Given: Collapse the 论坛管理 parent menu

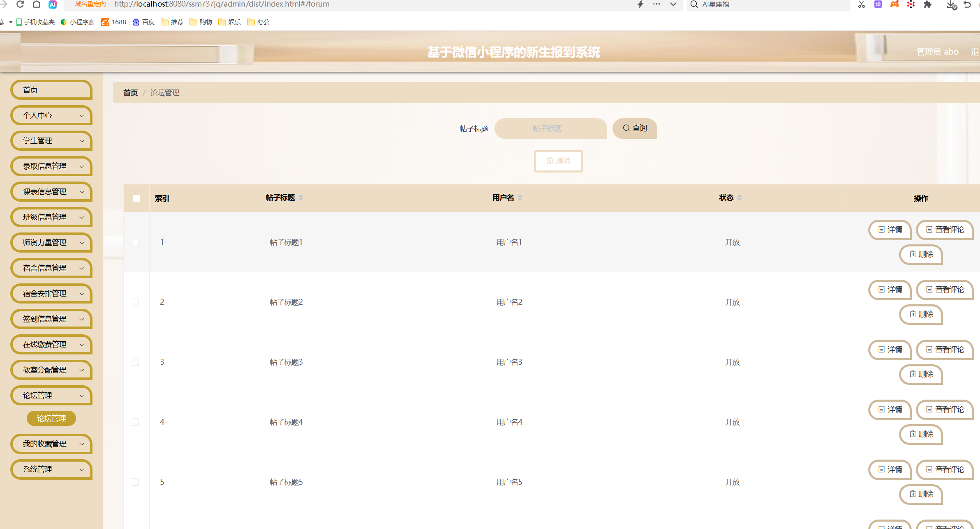Looking at the screenshot, I should pyautogui.click(x=51, y=396).
